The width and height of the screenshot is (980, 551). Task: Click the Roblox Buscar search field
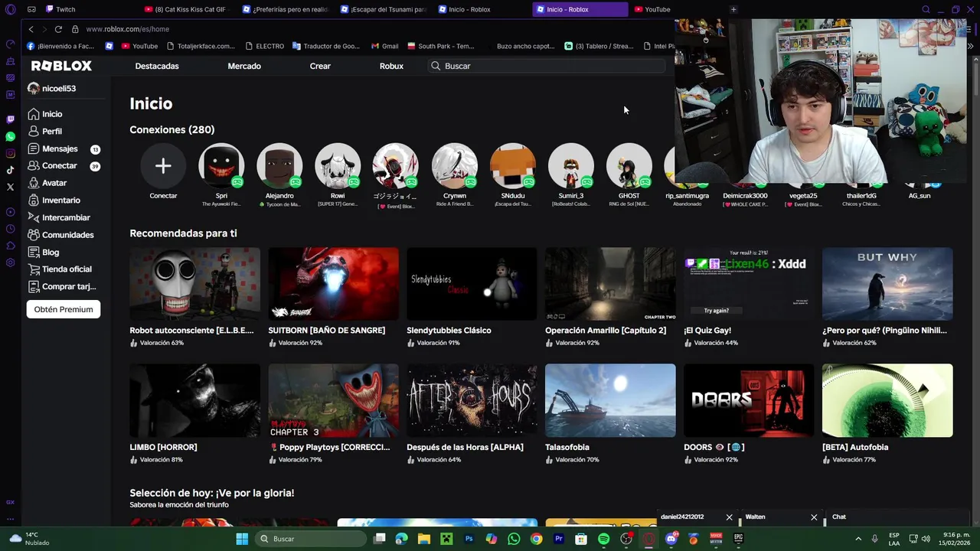pyautogui.click(x=547, y=66)
